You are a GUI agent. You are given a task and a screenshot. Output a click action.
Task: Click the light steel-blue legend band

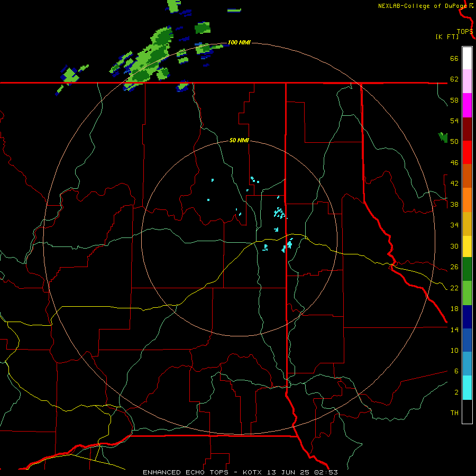[467, 364]
